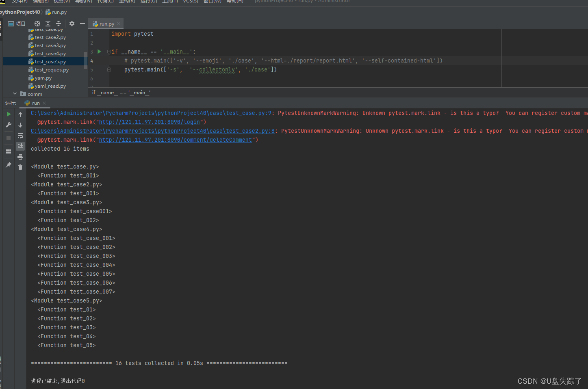Image resolution: width=588 pixels, height=389 pixels.
Task: Open project panel options with gear icon
Action: click(72, 24)
